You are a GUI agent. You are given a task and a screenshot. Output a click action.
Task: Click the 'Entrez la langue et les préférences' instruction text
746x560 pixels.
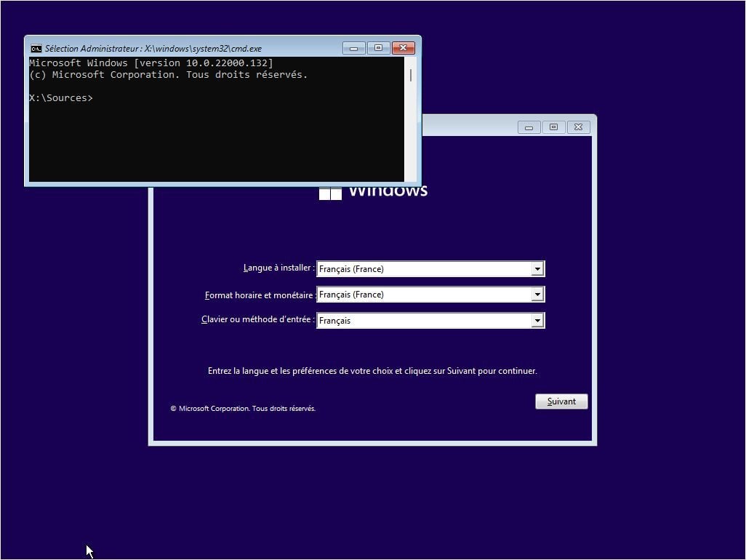(x=372, y=371)
